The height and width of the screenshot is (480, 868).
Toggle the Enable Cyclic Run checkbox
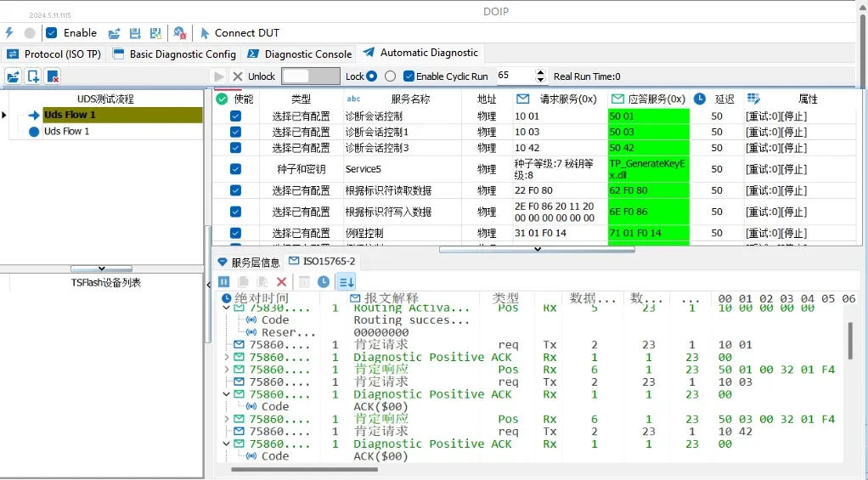point(409,76)
